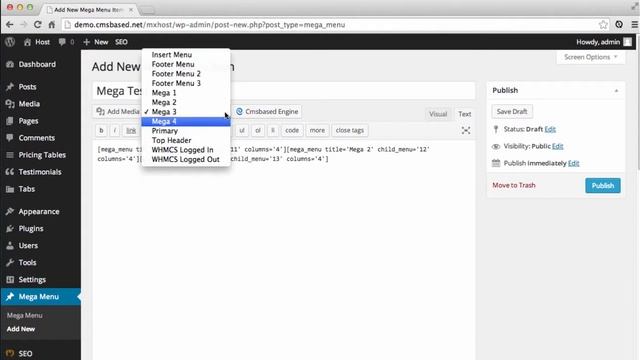This screenshot has height=360, width=640.
Task: Open the Cmsbased Engine button
Action: coord(267,111)
